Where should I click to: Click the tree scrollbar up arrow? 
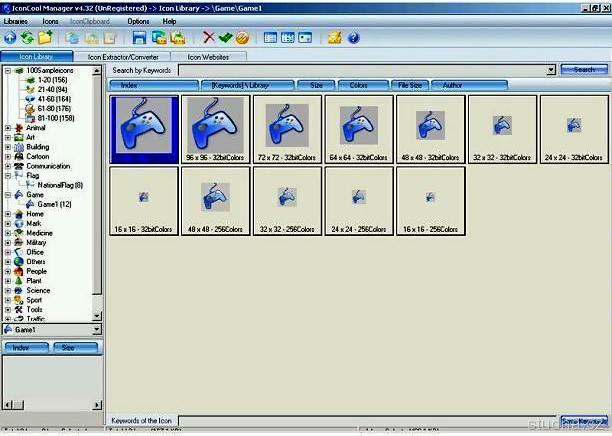(x=97, y=71)
